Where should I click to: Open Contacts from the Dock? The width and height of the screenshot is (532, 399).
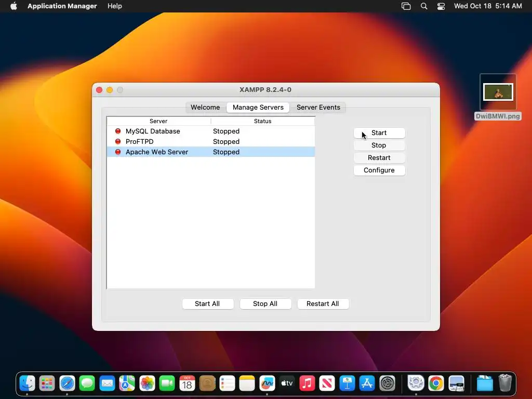tap(207, 383)
